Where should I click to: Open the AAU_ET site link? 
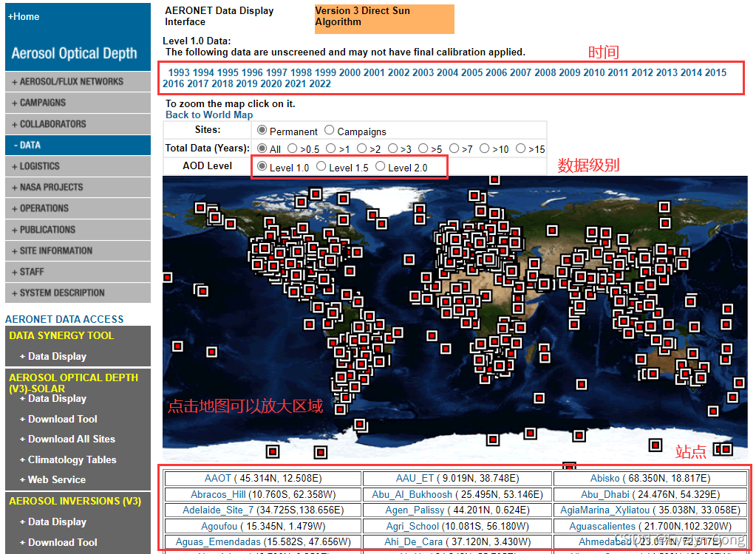point(415,479)
